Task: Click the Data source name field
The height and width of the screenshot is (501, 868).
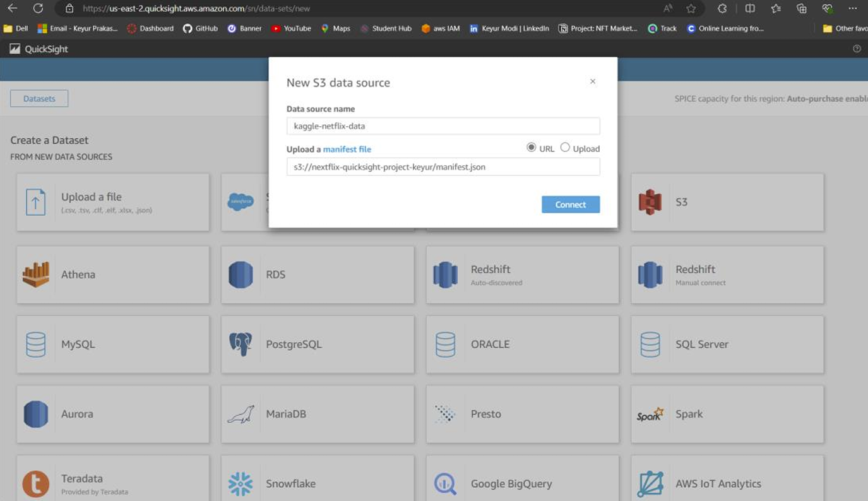Action: [x=443, y=126]
